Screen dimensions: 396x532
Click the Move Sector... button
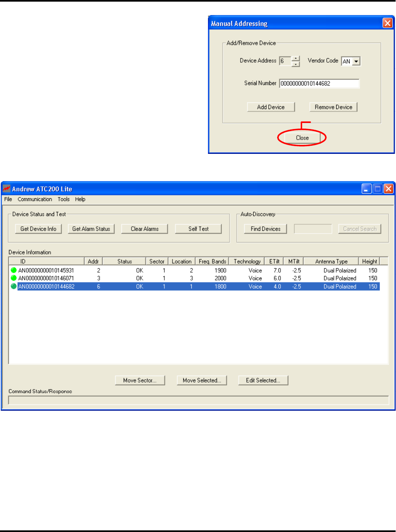[140, 380]
